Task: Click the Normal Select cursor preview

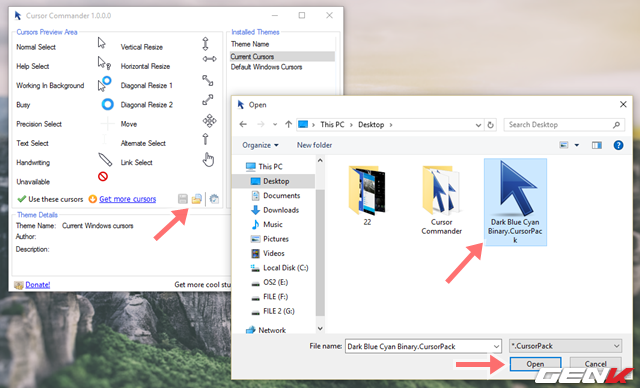Action: (x=102, y=43)
